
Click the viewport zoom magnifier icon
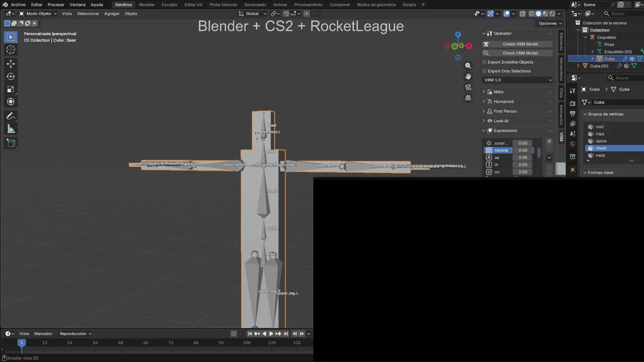pos(468,65)
